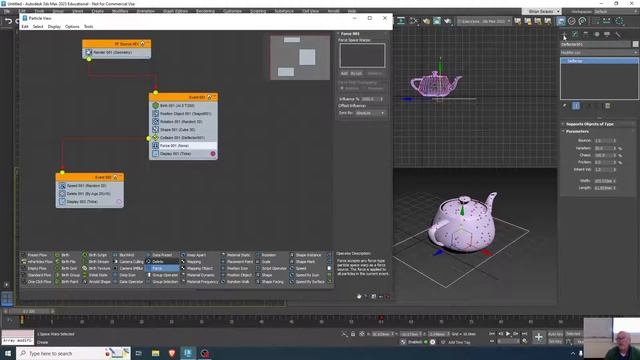640x360 pixels.
Task: Pick the Camera Culling operator in depot
Action: (x=129, y=262)
